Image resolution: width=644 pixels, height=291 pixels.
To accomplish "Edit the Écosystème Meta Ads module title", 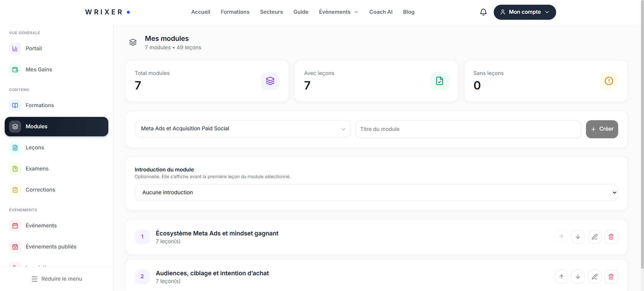I will 595,237.
